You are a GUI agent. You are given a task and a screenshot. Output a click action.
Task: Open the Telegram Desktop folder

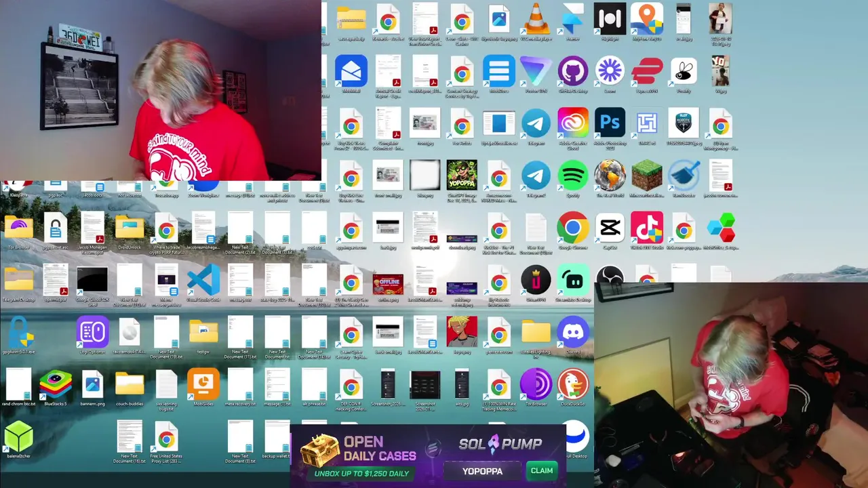[18, 281]
